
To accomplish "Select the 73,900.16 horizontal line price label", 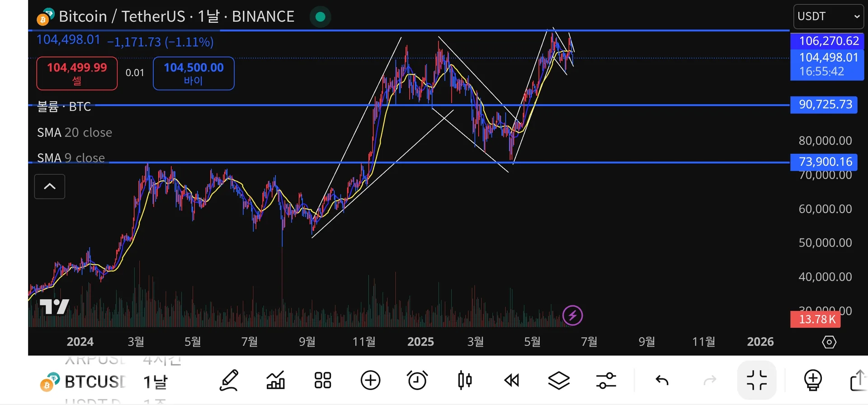I will pyautogui.click(x=824, y=162).
